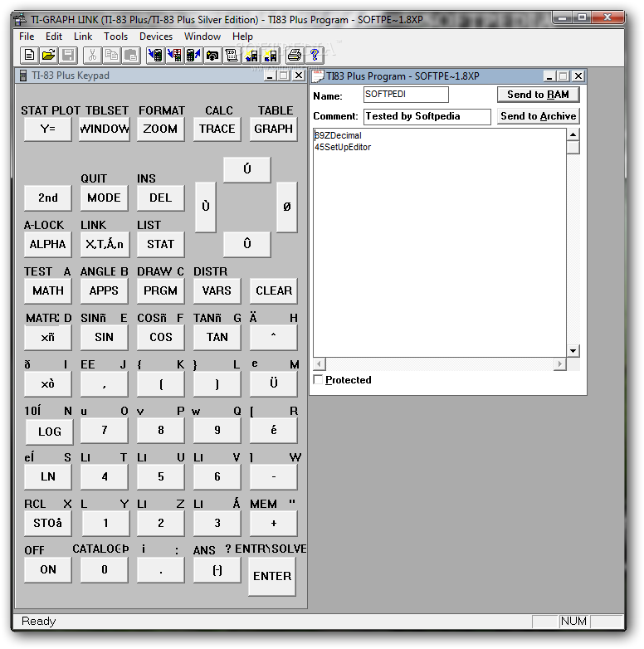This screenshot has width=644, height=649.
Task: Click the ID list scroll icon
Action: pyautogui.click(x=232, y=55)
